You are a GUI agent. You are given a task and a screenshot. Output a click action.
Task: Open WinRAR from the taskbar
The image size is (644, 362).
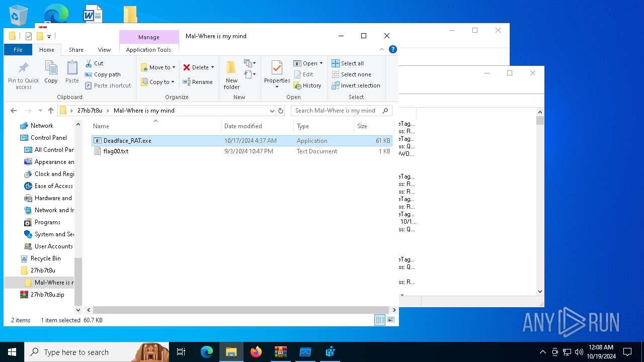click(x=280, y=352)
